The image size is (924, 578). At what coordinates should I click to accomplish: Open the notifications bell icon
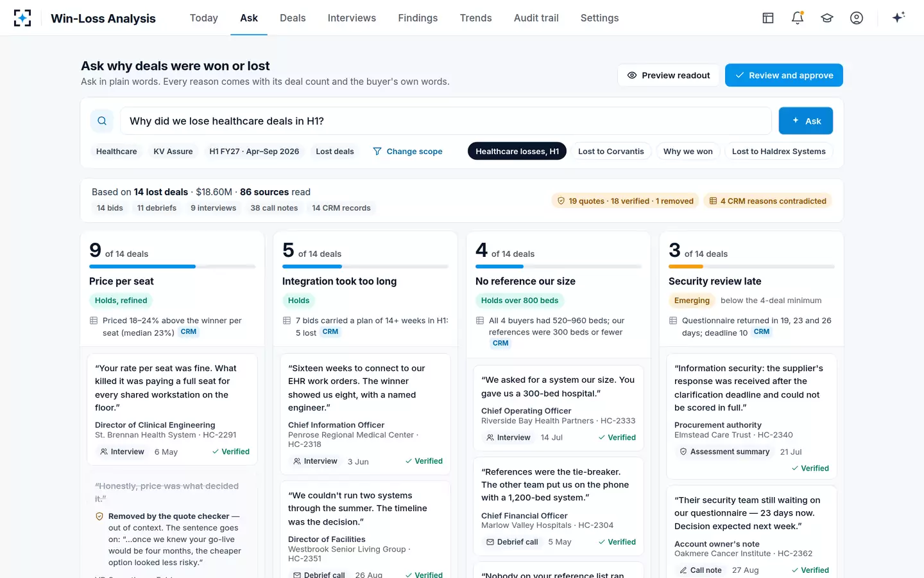798,18
